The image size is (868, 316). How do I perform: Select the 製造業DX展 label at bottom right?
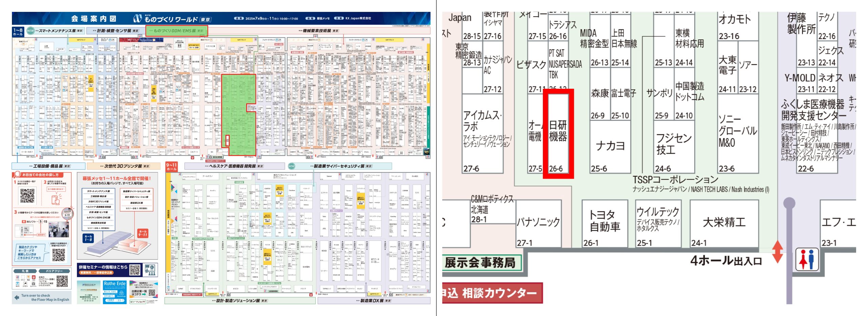pos(374,300)
